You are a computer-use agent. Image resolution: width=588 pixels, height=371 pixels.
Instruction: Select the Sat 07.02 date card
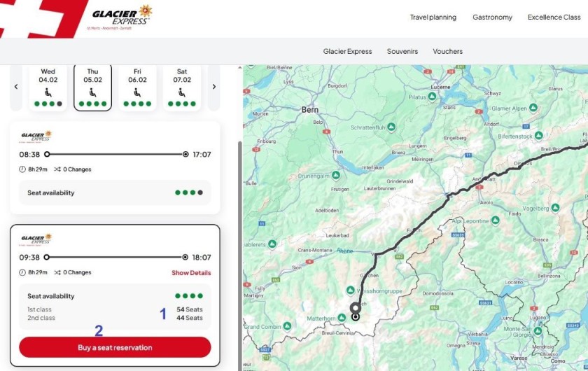pyautogui.click(x=182, y=87)
